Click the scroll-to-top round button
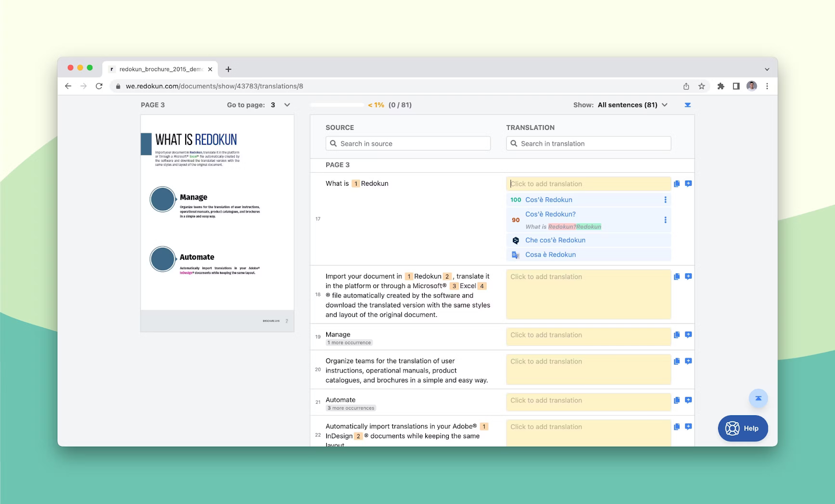Screen dimensions: 835x504 click(x=758, y=399)
